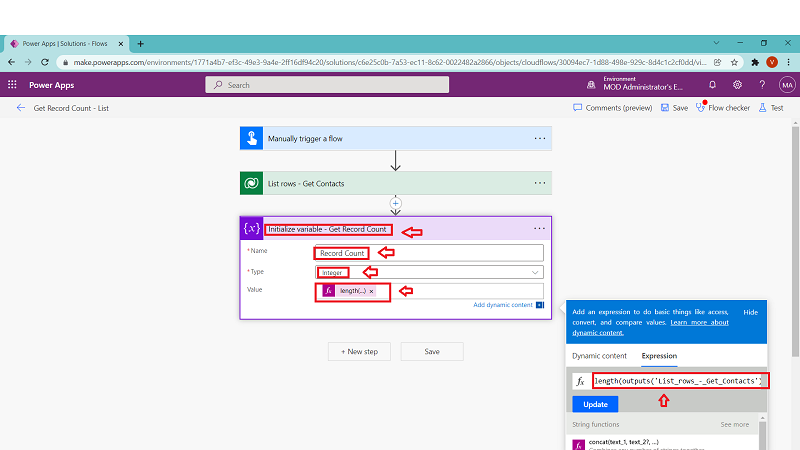Click the Get Record Count - List flow name
This screenshot has width=800, height=450.
[71, 108]
